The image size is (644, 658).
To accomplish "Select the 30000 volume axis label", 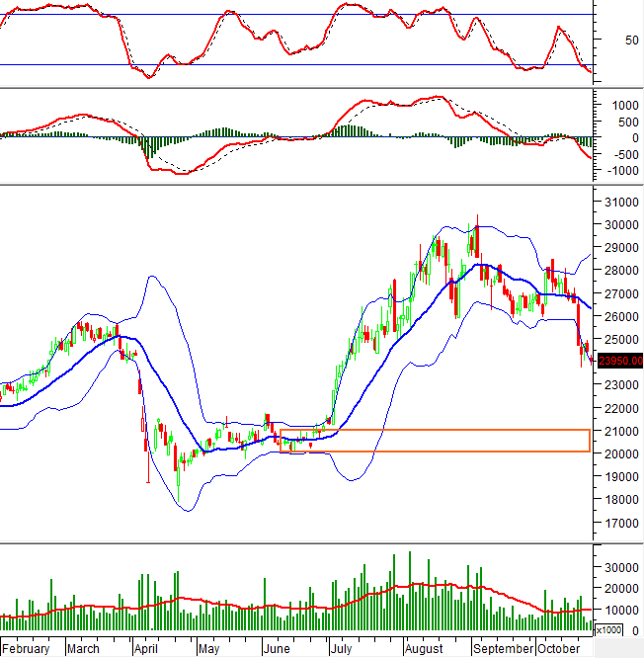I will point(618,568).
